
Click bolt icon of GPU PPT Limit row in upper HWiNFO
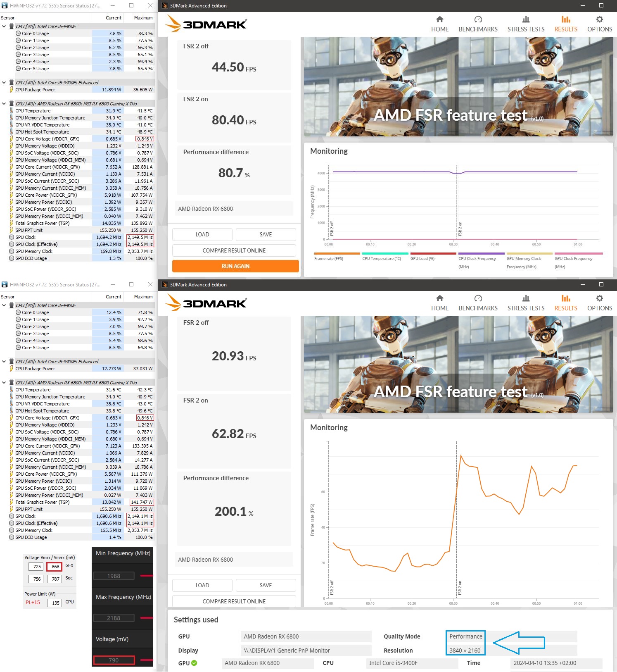click(x=12, y=230)
